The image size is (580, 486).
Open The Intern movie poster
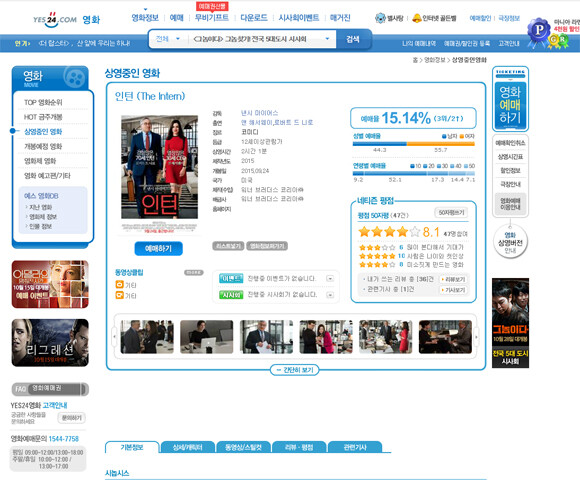[x=159, y=174]
